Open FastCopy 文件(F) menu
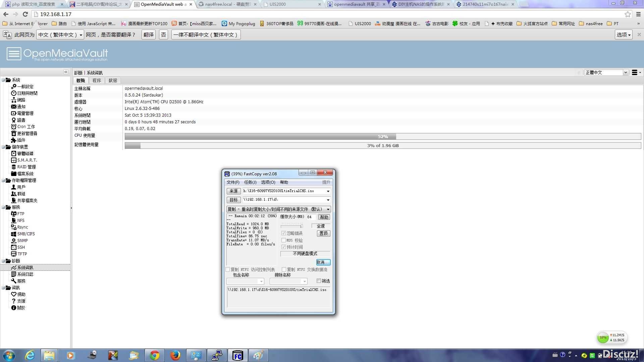The image size is (644, 362). click(233, 182)
